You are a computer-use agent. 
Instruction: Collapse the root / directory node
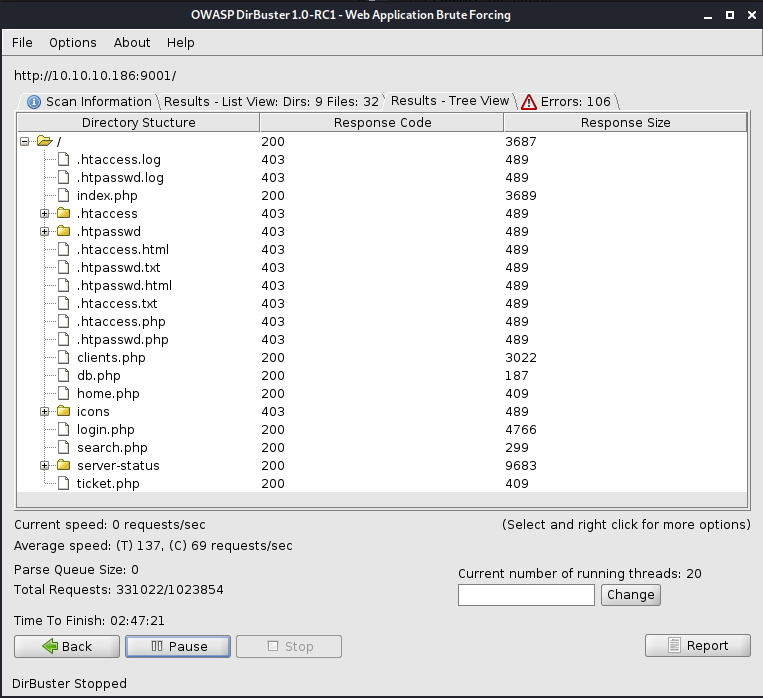[x=24, y=142]
